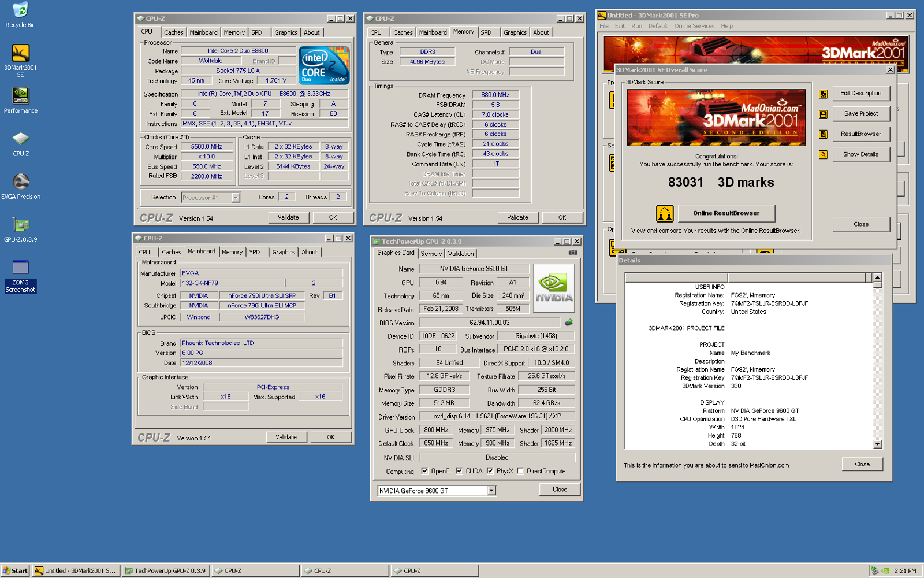This screenshot has height=578, width=924.
Task: Click the 3DMark2001 banner in score dialog
Action: (716, 117)
